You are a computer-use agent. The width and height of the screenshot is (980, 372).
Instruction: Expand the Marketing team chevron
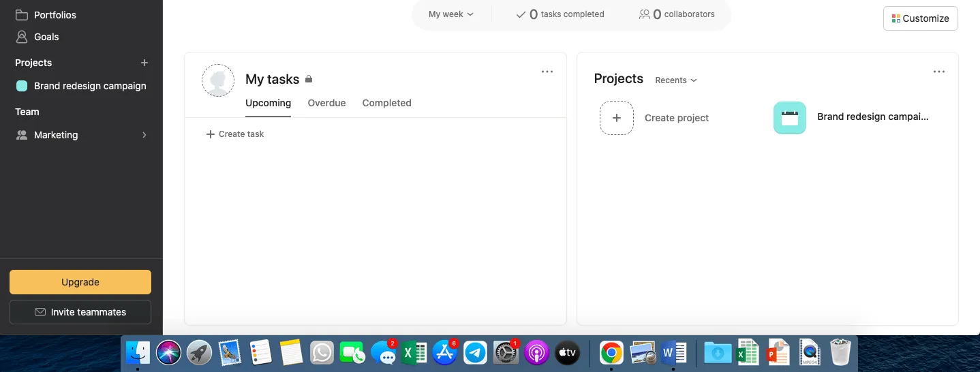pyautogui.click(x=144, y=135)
